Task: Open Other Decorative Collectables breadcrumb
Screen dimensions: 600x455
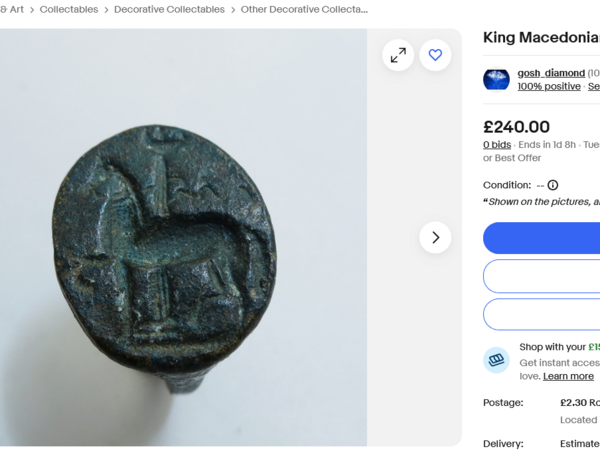Action: click(x=304, y=10)
